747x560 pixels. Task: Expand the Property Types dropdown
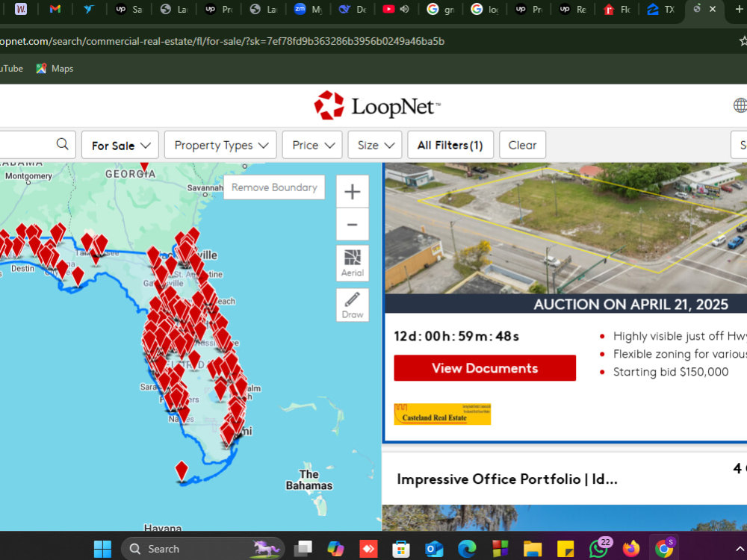(220, 146)
